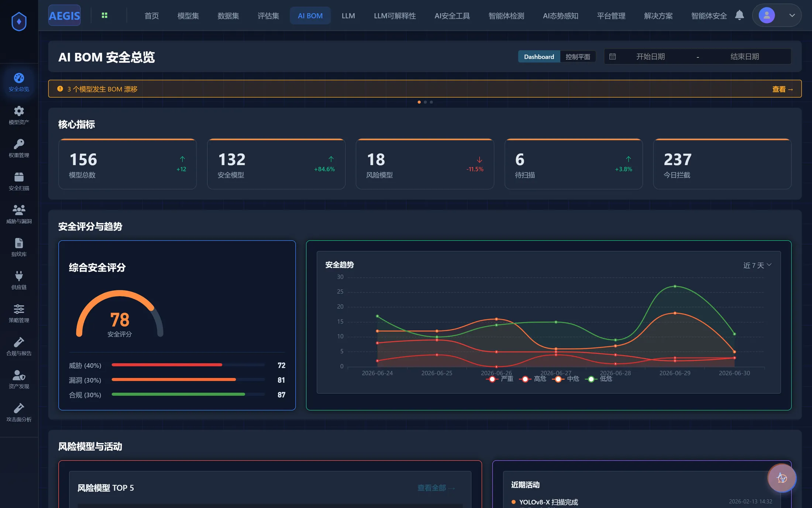Viewport: 812px width, 508px height.
Task: Click 查看 link in the BOM drift alert
Action: tap(782, 89)
